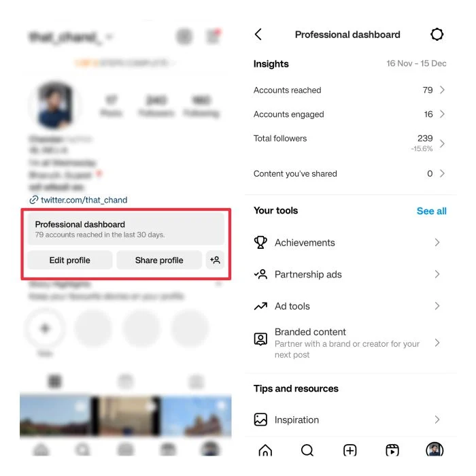This screenshot has width=476, height=476.
Task: Open the dashboard settings gear icon
Action: 437,34
